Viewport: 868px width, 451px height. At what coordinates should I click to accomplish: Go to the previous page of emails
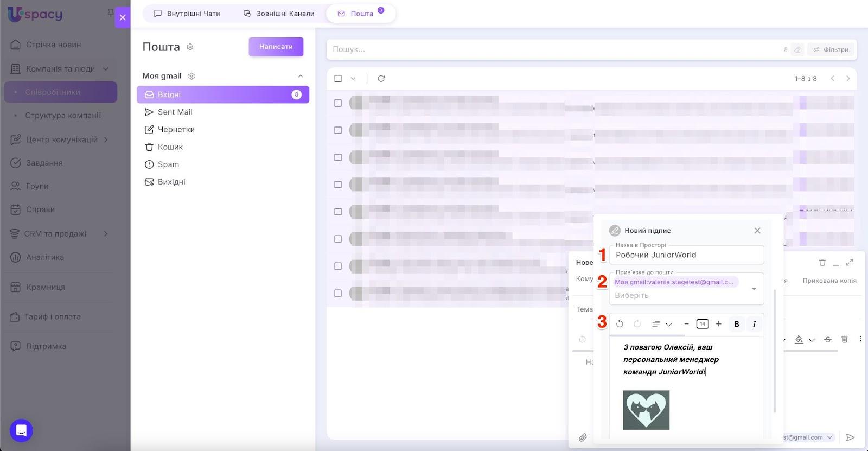[833, 79]
